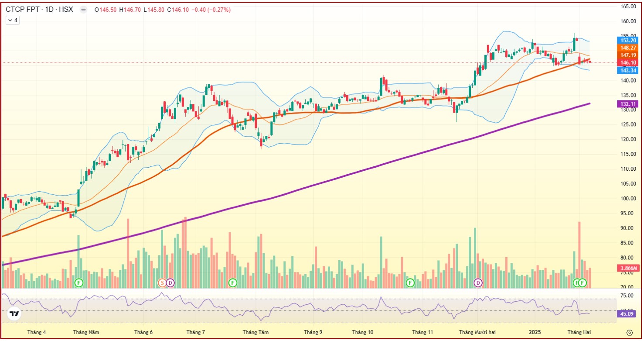Click the Tháng 4 time axis label

tap(36, 332)
